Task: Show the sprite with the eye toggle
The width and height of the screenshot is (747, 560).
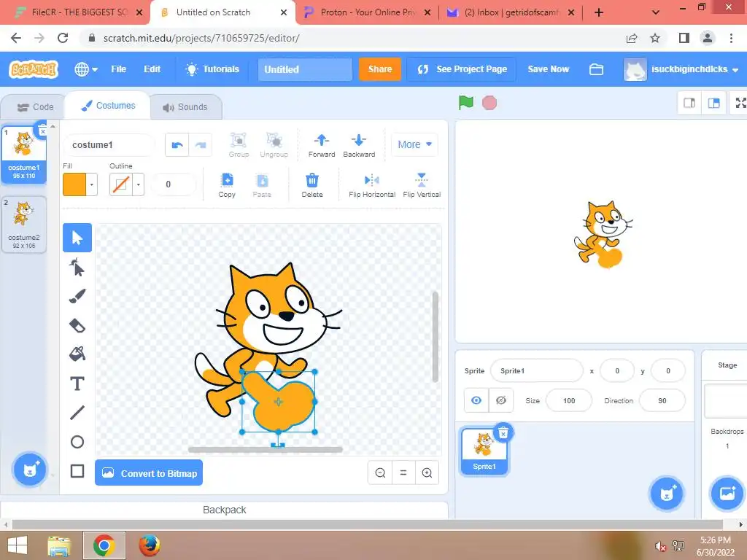Action: pos(476,400)
